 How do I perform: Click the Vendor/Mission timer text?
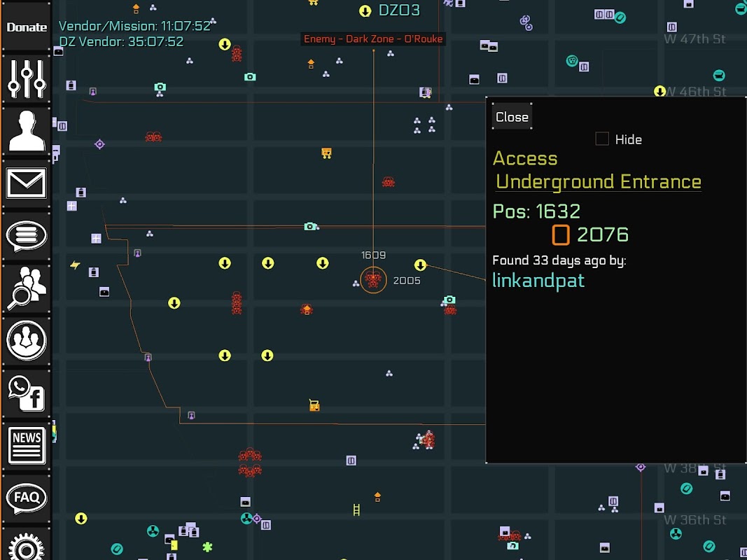click(135, 26)
